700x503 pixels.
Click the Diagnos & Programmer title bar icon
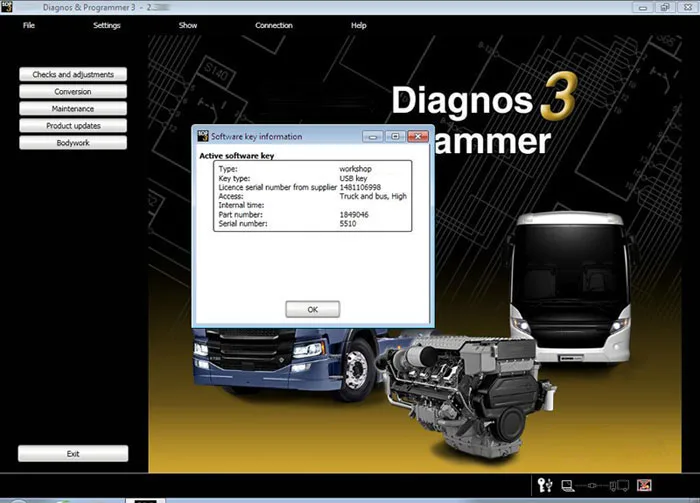point(6,6)
